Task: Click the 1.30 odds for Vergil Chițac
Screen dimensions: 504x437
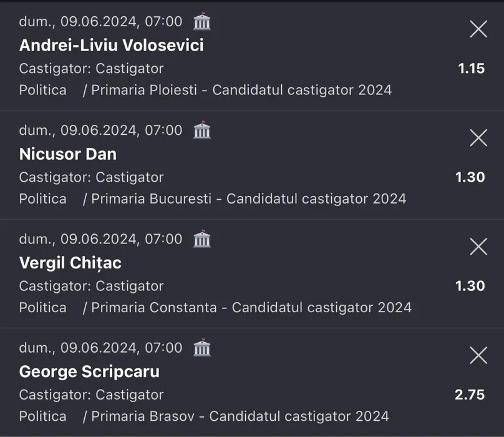Action: click(470, 286)
